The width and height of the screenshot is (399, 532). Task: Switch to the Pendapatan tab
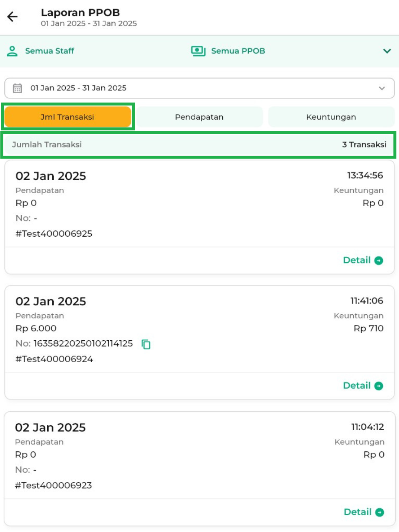[199, 117]
